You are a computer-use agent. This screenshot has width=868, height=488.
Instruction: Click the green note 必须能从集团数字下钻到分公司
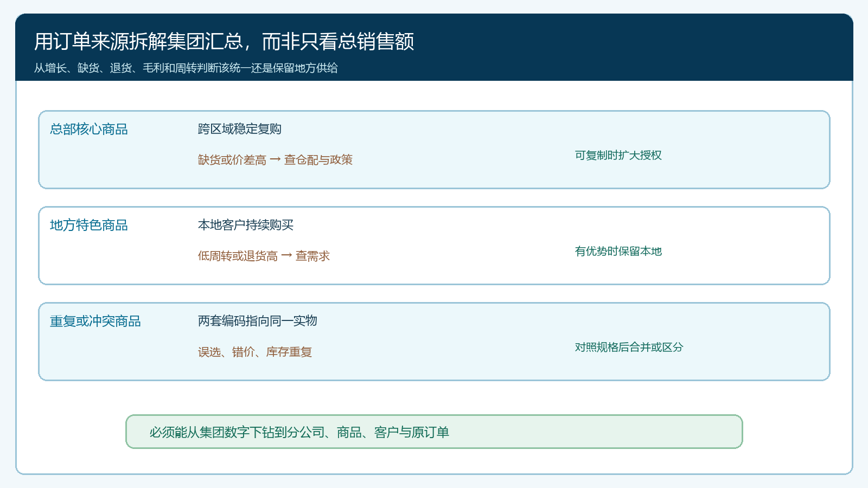click(434, 432)
